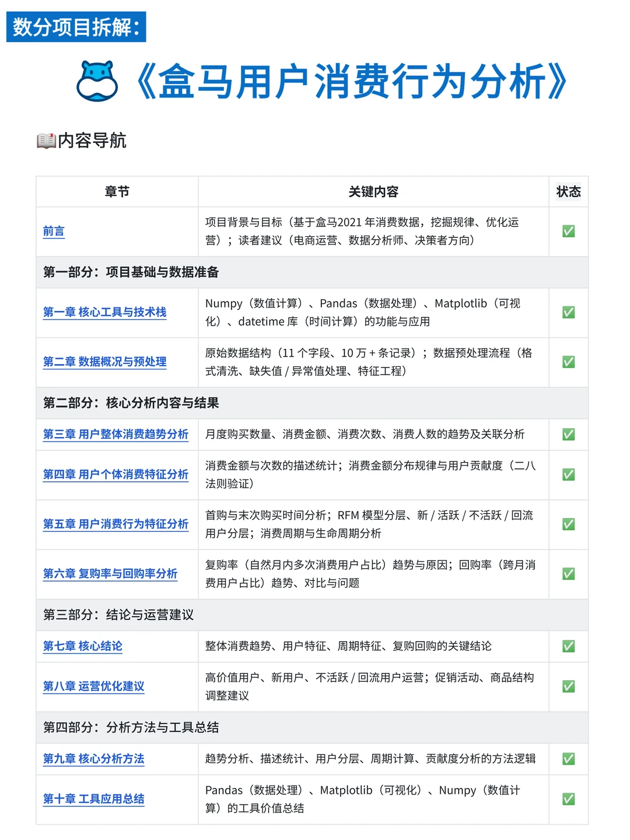Click the 章节 column header
This screenshot has height=840, width=630.
pos(117,192)
